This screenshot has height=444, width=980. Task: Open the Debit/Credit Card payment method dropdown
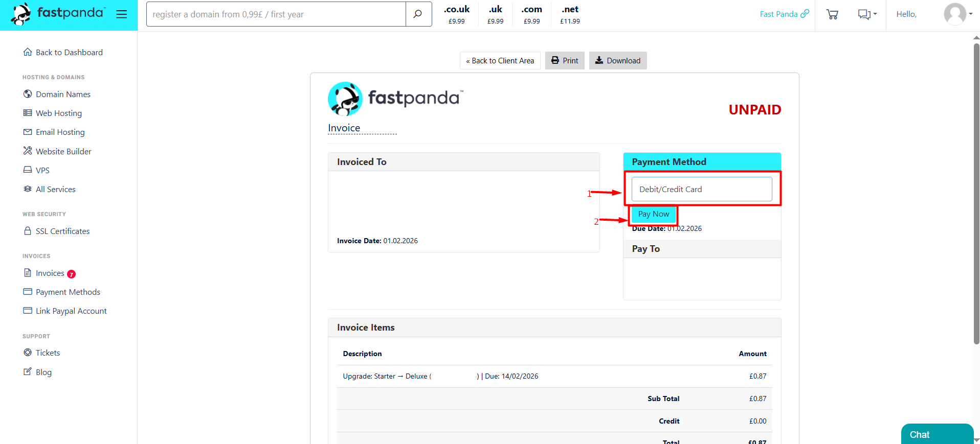702,189
